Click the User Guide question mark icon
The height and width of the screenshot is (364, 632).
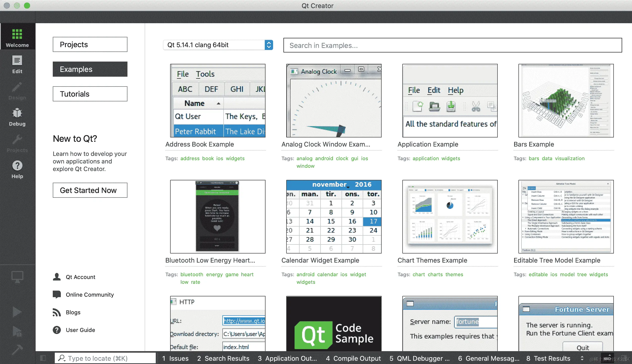click(57, 330)
